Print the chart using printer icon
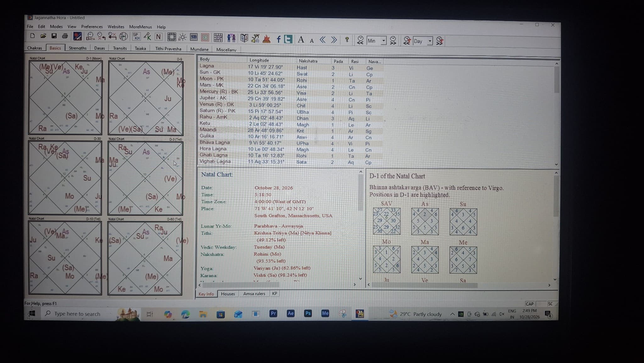 pyautogui.click(x=65, y=36)
